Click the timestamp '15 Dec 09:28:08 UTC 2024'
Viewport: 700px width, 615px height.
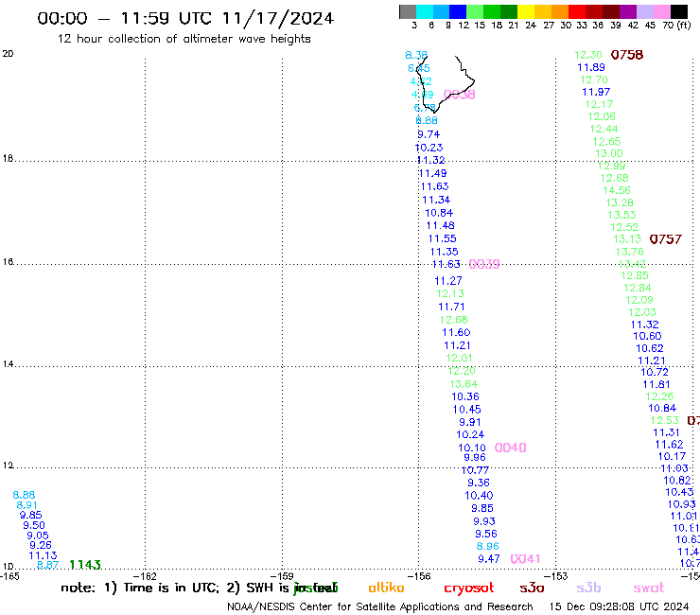(x=619, y=607)
